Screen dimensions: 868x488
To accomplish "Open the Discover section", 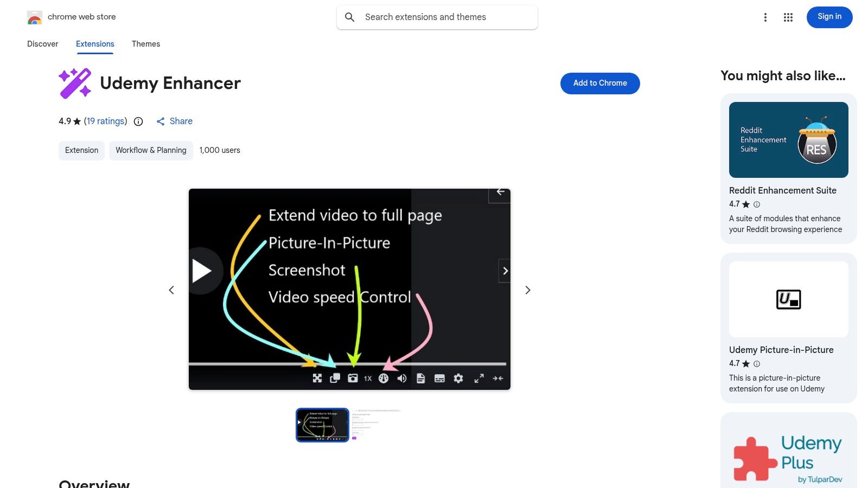I will (x=42, y=44).
